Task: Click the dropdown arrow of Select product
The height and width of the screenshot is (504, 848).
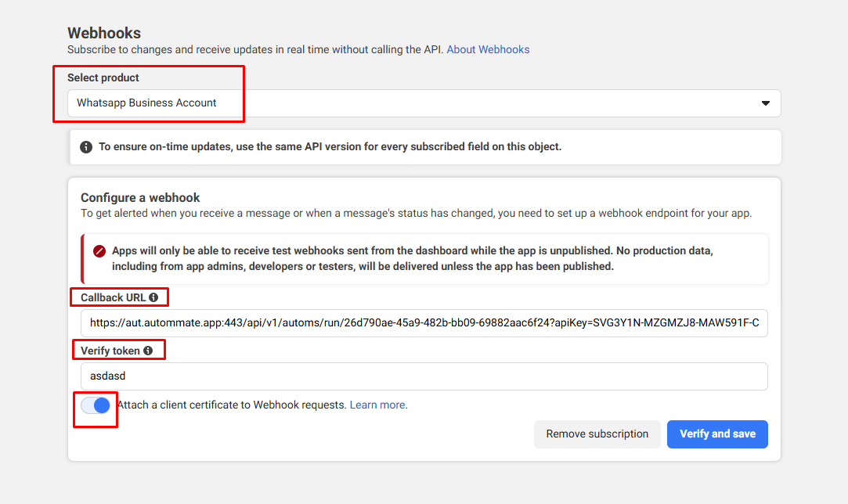Action: point(766,103)
